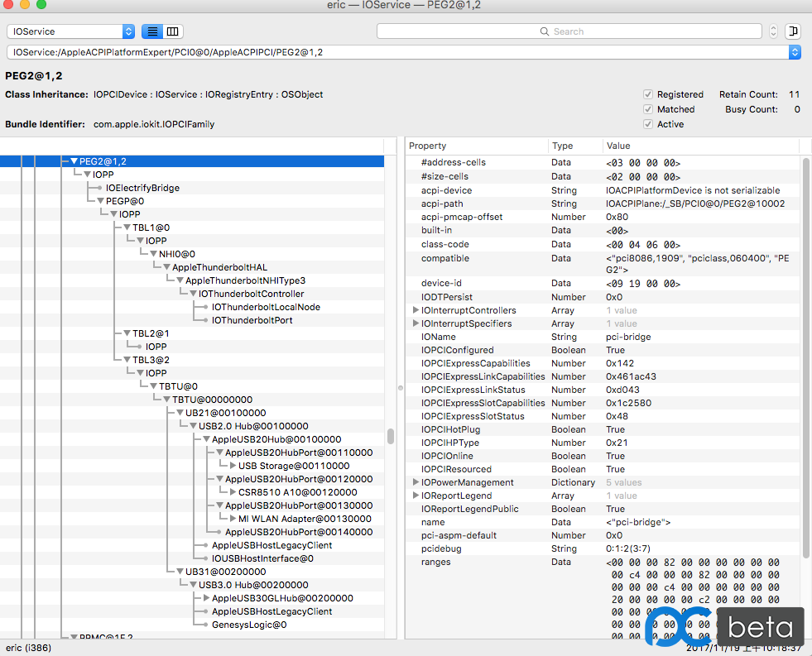
Task: Expand the USB Storage@00110000 node
Action: tap(233, 466)
